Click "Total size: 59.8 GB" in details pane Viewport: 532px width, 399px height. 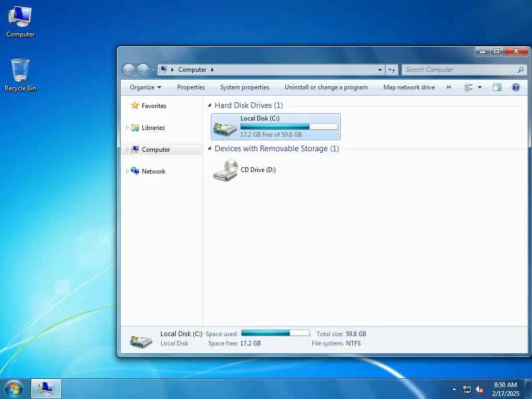click(x=341, y=334)
